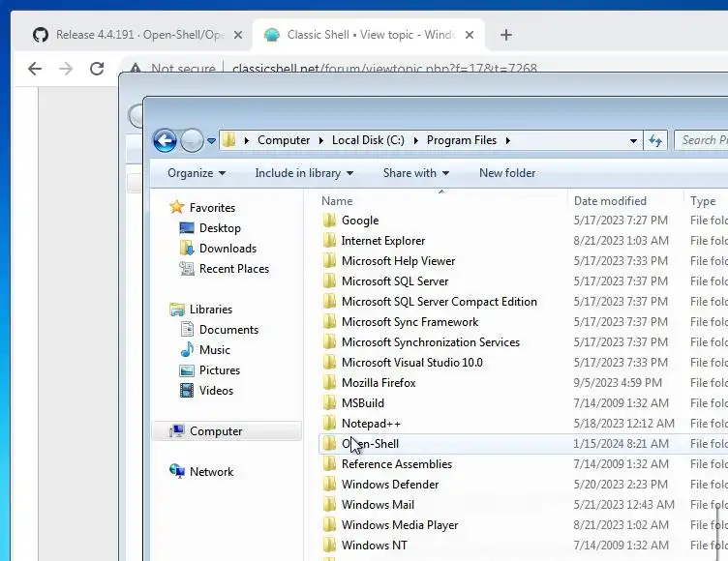Click date 9/5/2023 4:59 PM cell
Viewport: 728px width, 561px height.
click(618, 383)
